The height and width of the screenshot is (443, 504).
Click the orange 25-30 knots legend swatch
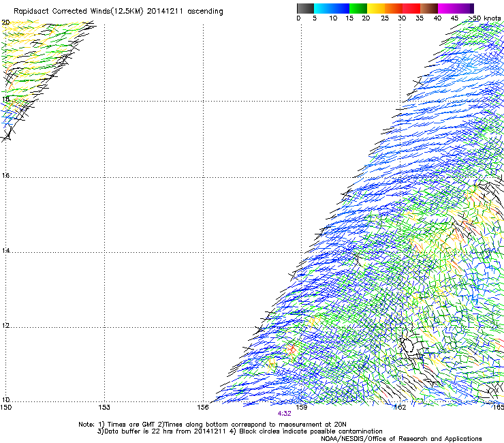[x=394, y=8]
